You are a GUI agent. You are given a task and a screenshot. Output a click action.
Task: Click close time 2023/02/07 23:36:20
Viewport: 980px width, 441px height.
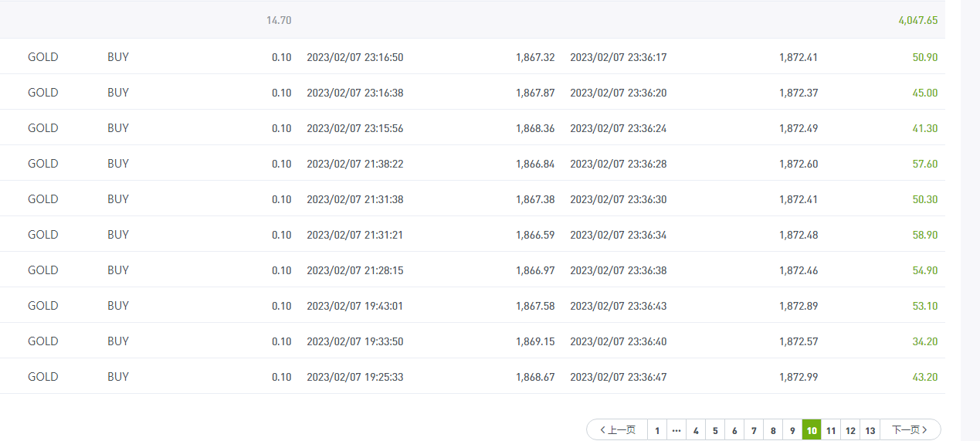(x=619, y=93)
